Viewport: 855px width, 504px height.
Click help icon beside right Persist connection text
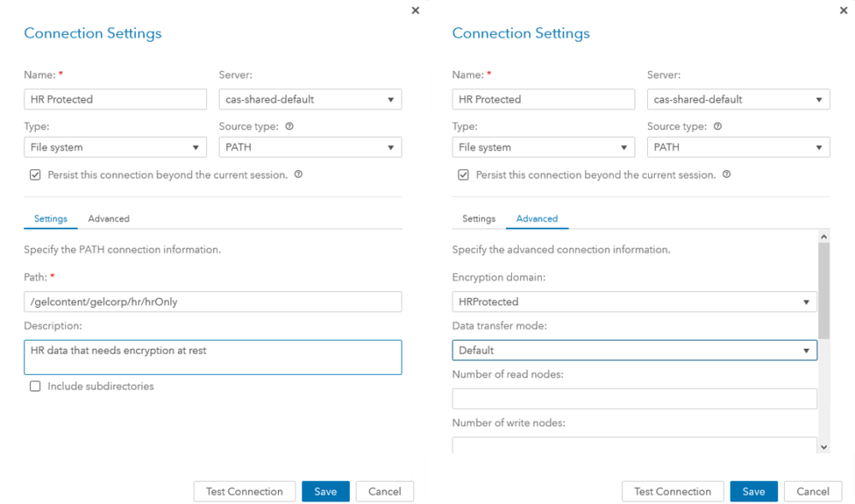(727, 175)
